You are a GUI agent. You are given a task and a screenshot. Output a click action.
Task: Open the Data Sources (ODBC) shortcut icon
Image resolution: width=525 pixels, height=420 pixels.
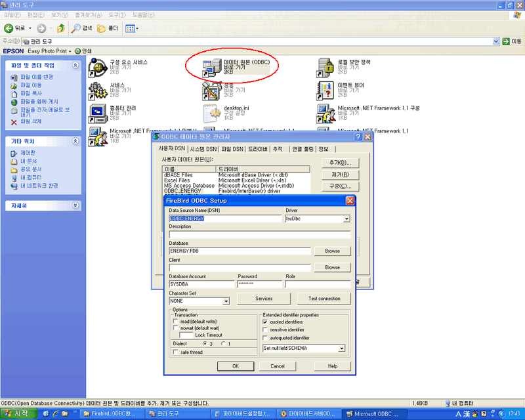(211, 68)
